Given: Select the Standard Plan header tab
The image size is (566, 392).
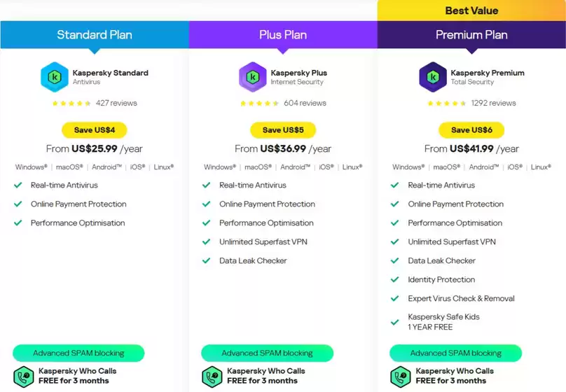Looking at the screenshot, I should pyautogui.click(x=95, y=34).
